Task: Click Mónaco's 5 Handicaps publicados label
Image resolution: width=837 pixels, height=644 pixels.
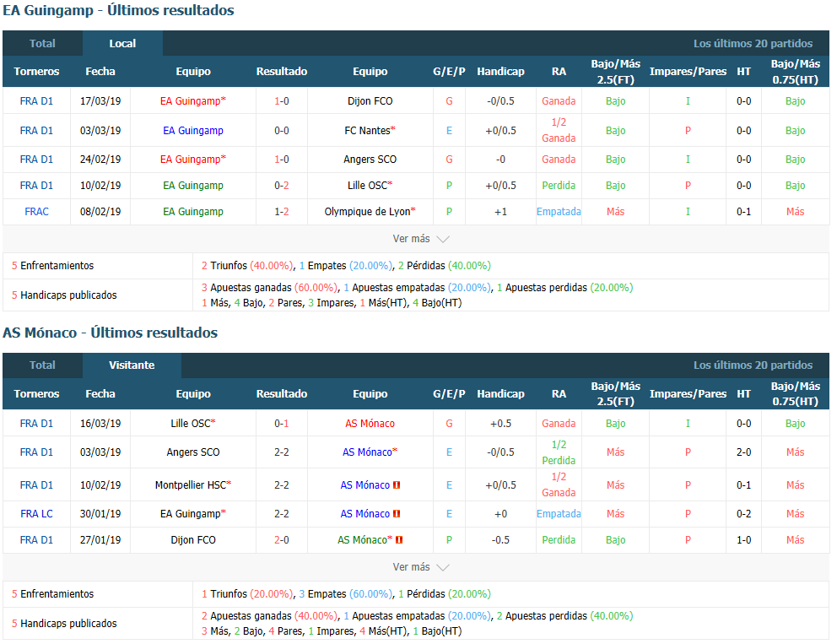Action: (64, 623)
